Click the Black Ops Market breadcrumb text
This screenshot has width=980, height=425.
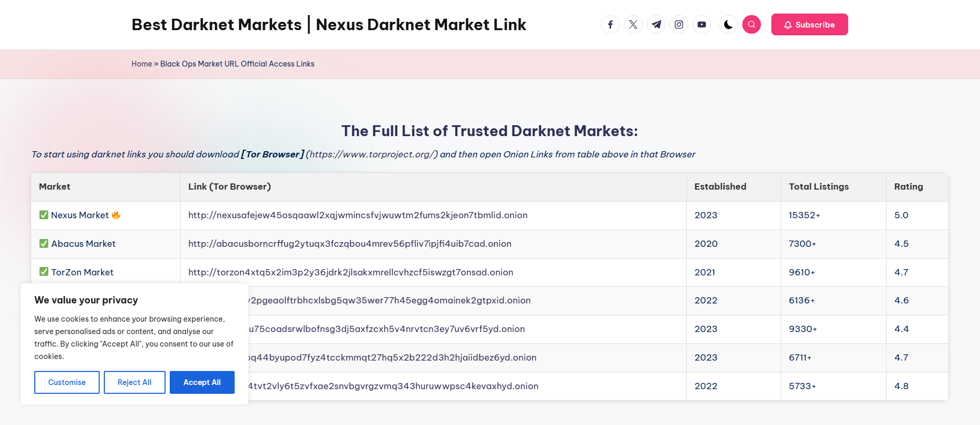click(x=237, y=64)
